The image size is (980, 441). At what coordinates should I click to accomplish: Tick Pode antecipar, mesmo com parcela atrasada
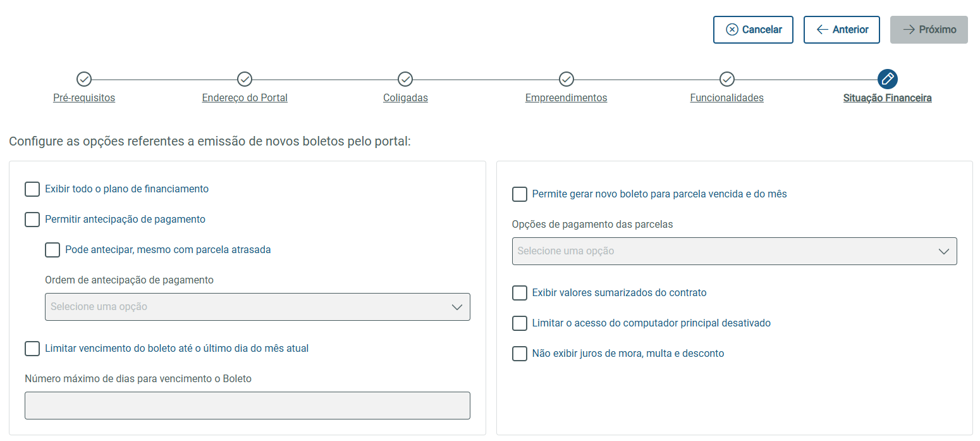pos(52,250)
